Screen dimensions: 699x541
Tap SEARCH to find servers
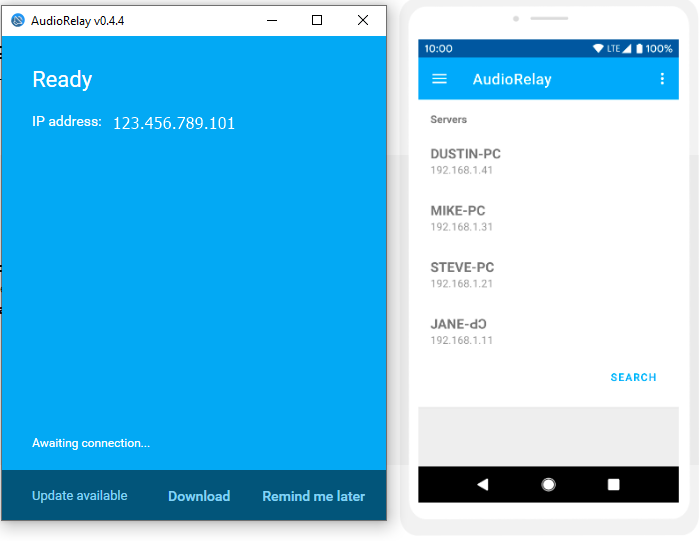[633, 377]
